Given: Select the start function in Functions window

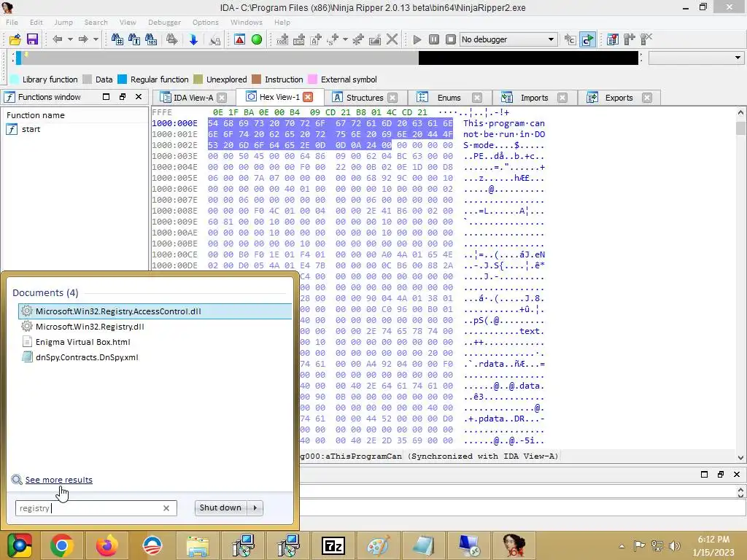Looking at the screenshot, I should 31,129.
